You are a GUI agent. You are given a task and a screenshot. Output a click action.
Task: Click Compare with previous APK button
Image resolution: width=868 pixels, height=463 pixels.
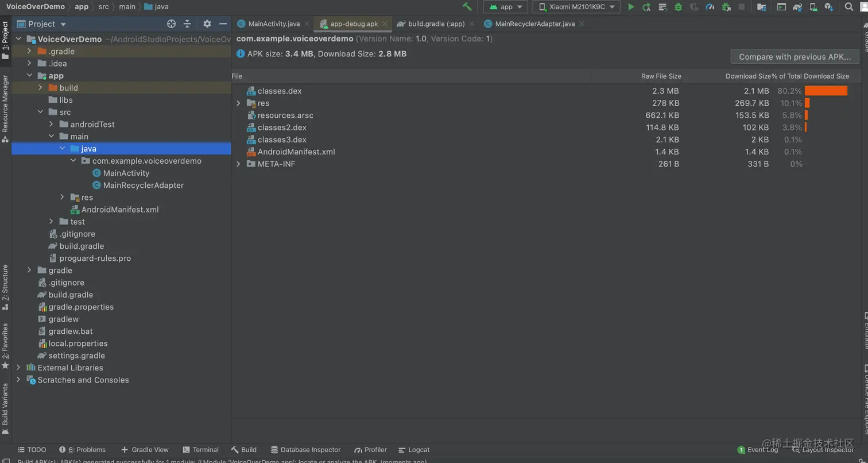pyautogui.click(x=795, y=57)
